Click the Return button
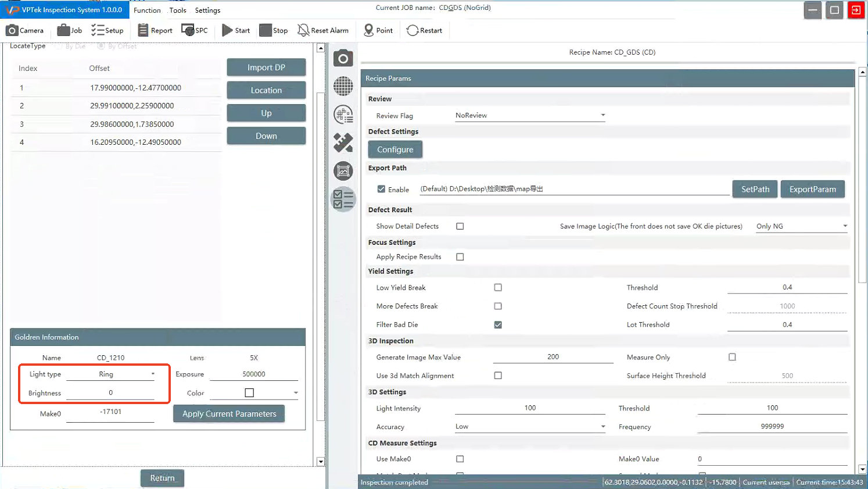 coord(162,478)
